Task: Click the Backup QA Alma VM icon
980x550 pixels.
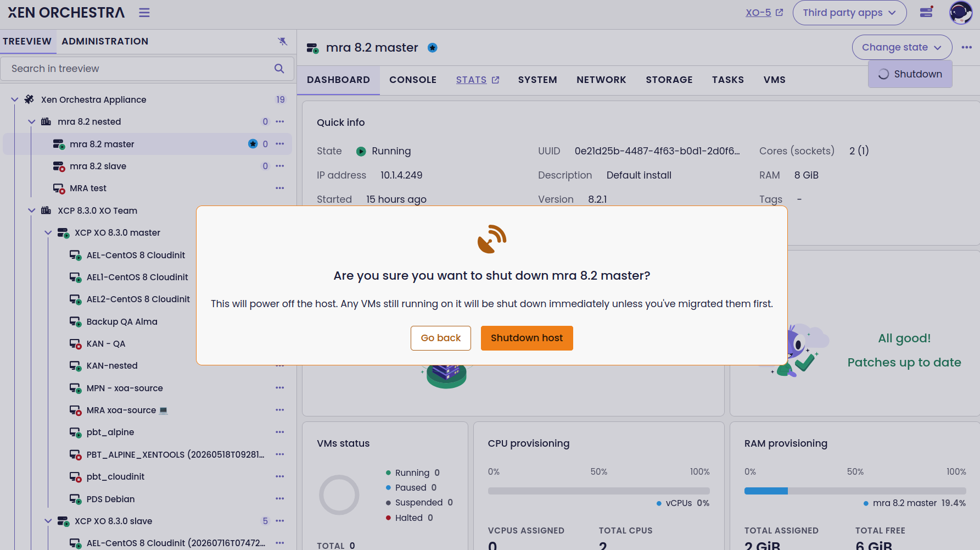Action: pos(76,321)
